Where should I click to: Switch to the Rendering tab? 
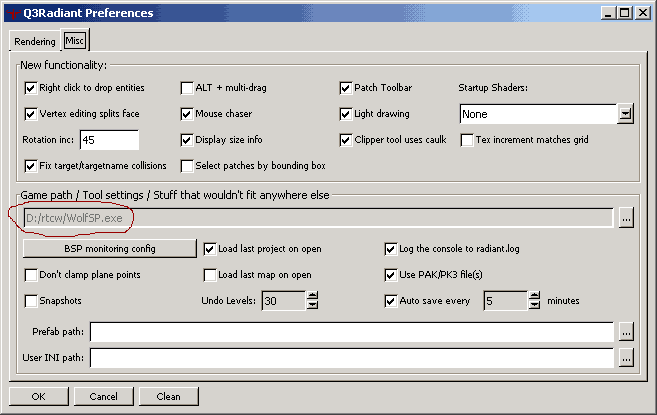[x=34, y=42]
